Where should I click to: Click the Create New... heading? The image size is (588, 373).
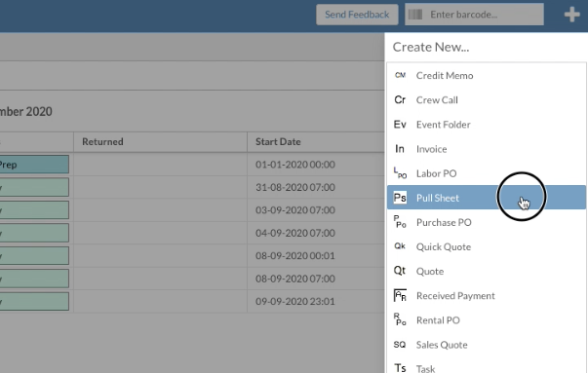pos(430,47)
